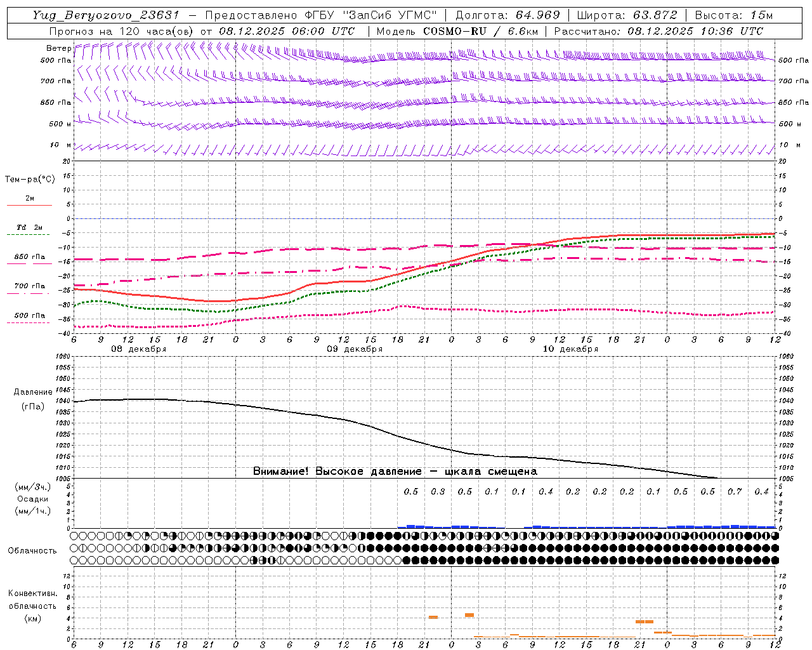Select the elevation text Высота: 15м
Viewport: 812px width, 650px height.
point(733,15)
